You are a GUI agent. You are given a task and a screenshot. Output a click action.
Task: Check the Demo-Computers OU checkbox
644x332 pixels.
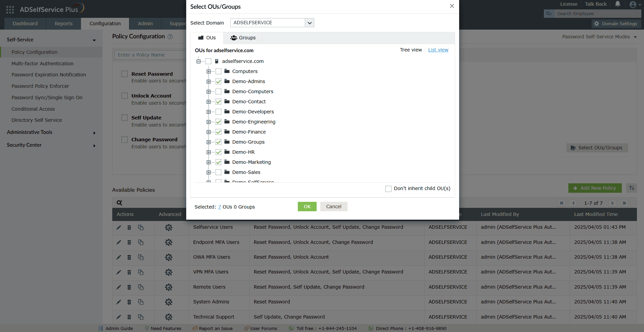tap(218, 91)
